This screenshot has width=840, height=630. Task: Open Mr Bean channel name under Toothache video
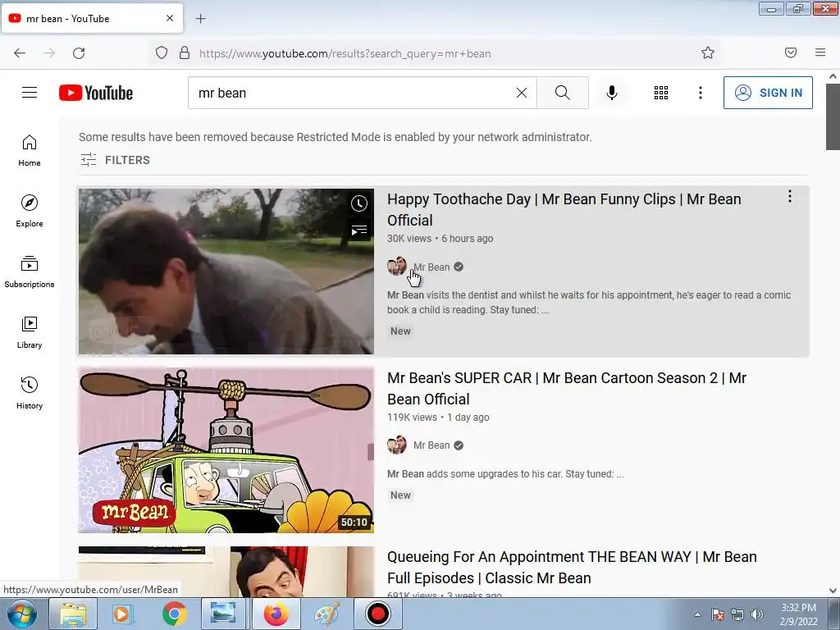431,267
